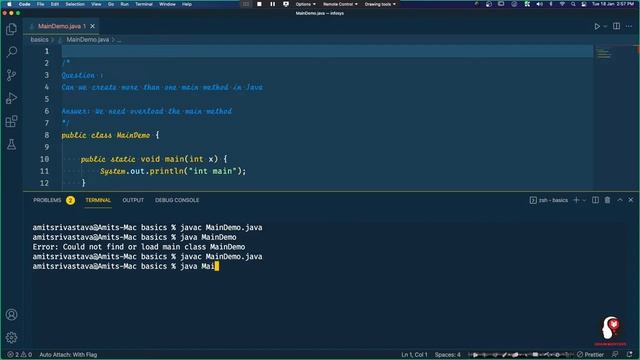This screenshot has width=640, height=360.
Task: Click the MainDemo.java breadcrumb
Action: [87, 40]
